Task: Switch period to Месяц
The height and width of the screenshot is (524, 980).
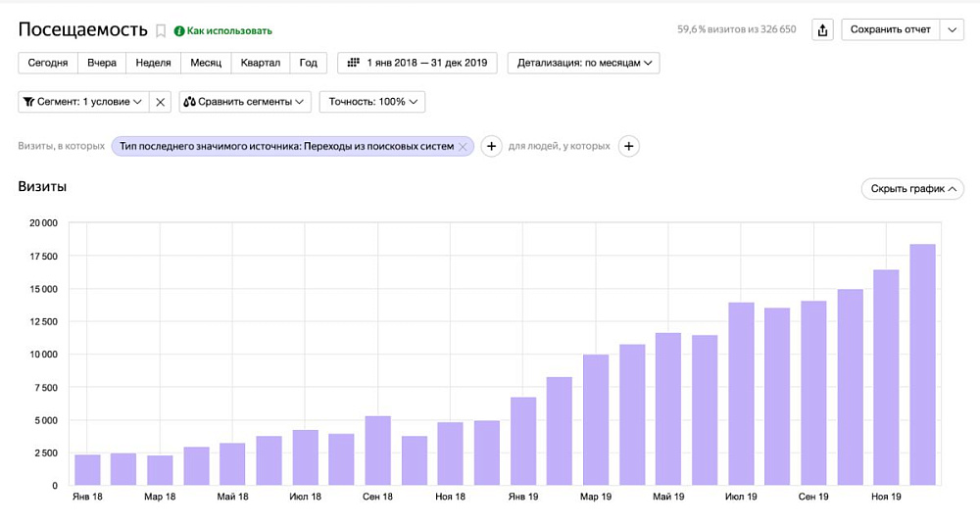Action: (206, 63)
